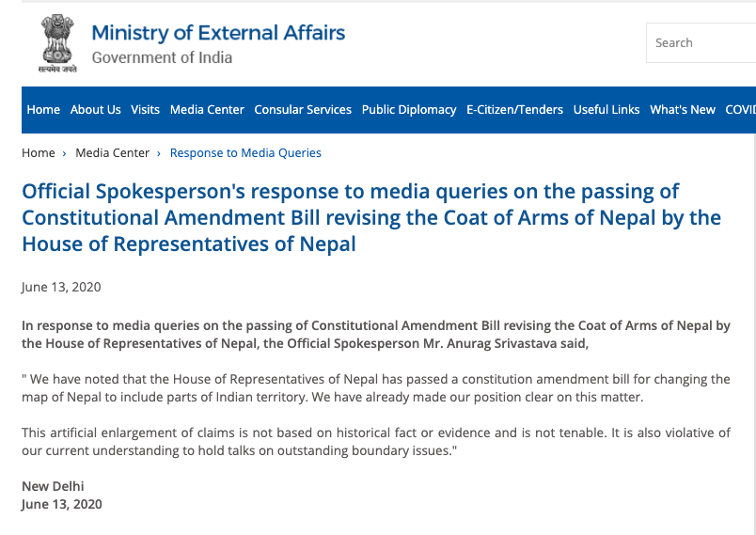This screenshot has height=535, width=756.
Task: Open the COVID menu item at navbar edge
Action: click(x=741, y=110)
